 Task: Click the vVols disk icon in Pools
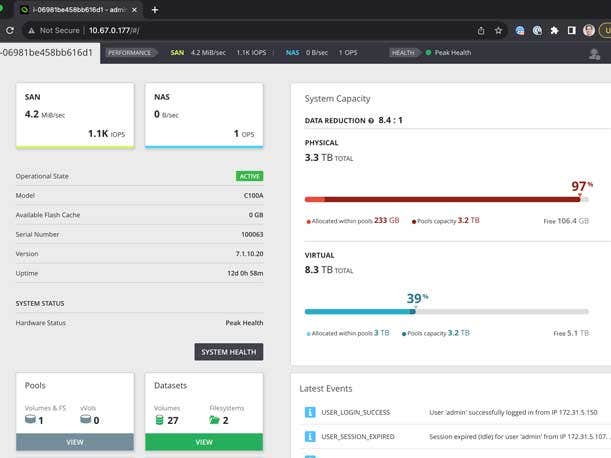tap(86, 419)
